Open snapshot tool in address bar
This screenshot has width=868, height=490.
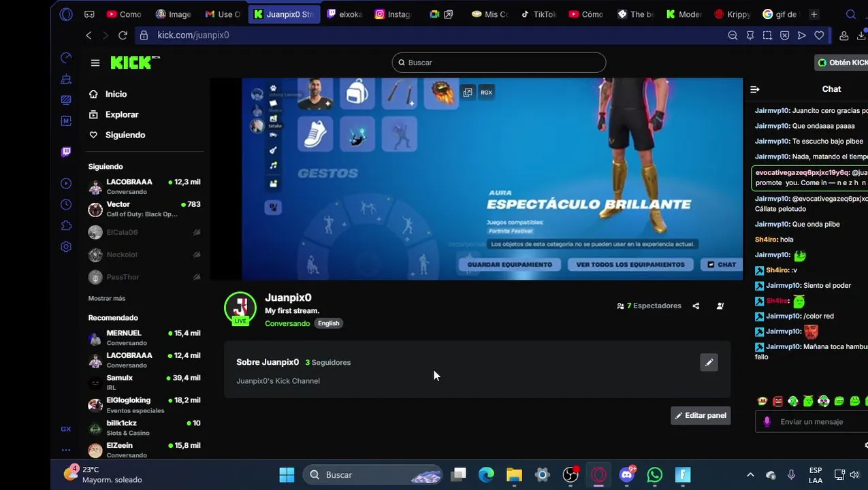click(767, 35)
